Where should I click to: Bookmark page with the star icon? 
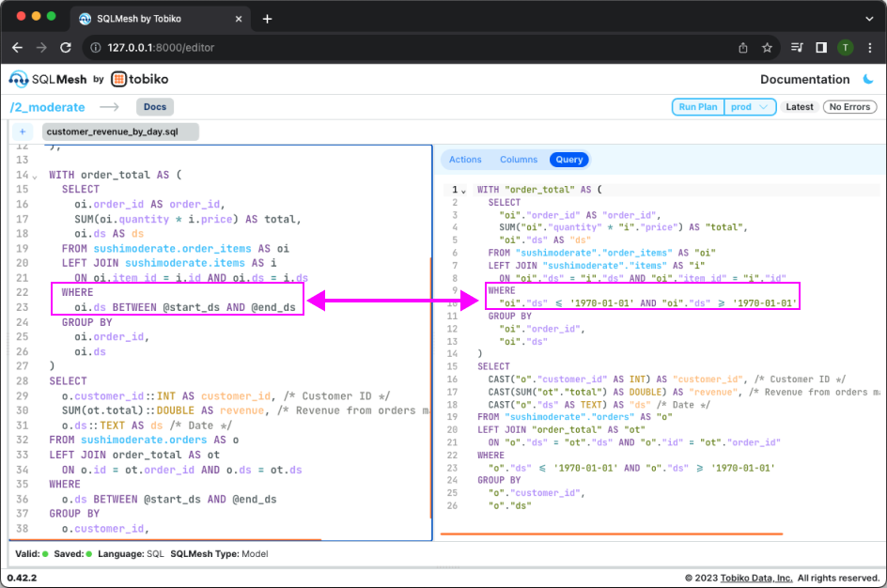tap(767, 48)
